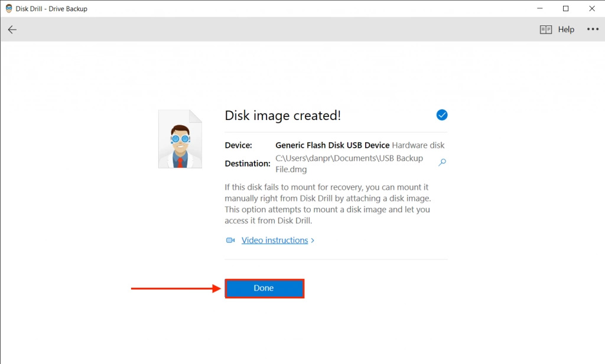Viewport: 605px width, 364px height.
Task: Click the blue checkmark success icon
Action: click(x=442, y=115)
